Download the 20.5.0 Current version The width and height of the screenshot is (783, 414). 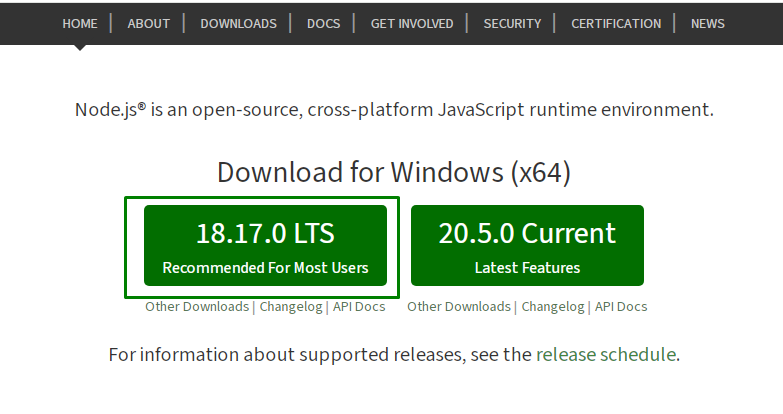[527, 245]
